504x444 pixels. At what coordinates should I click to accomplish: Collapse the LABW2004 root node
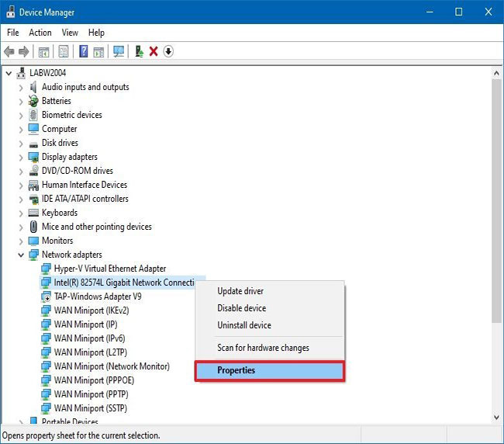pos(9,73)
